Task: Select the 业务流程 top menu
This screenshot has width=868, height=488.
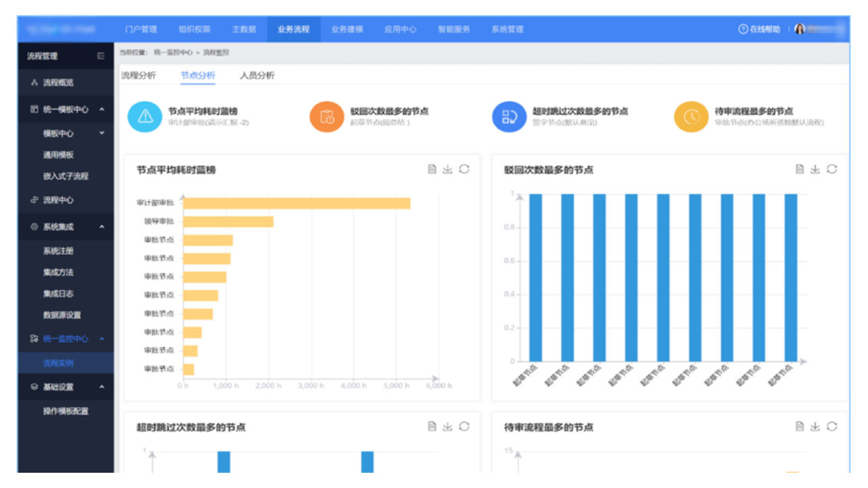Action: pos(293,29)
